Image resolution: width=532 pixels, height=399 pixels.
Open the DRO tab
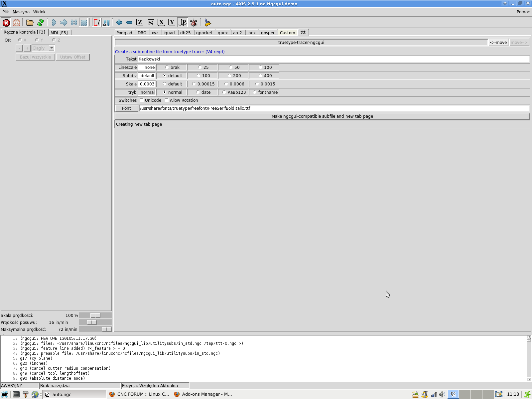click(142, 33)
